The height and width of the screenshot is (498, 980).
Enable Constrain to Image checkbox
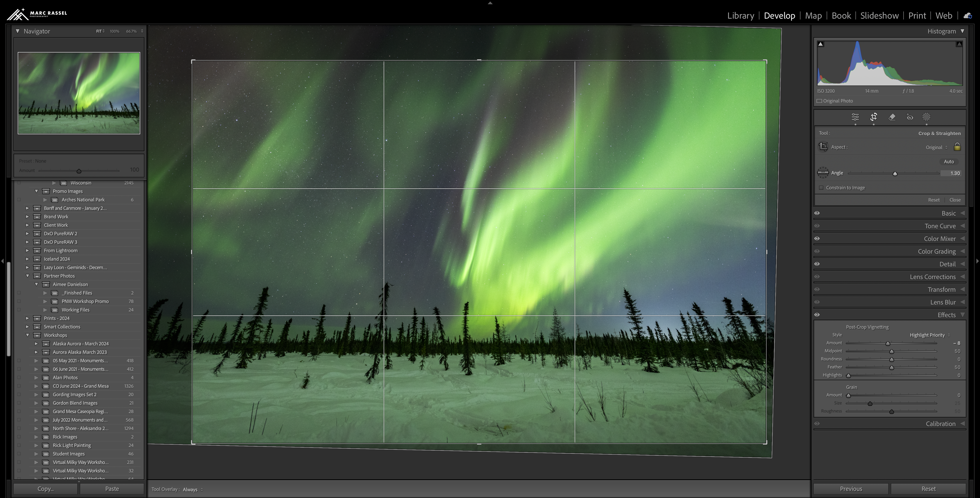821,188
